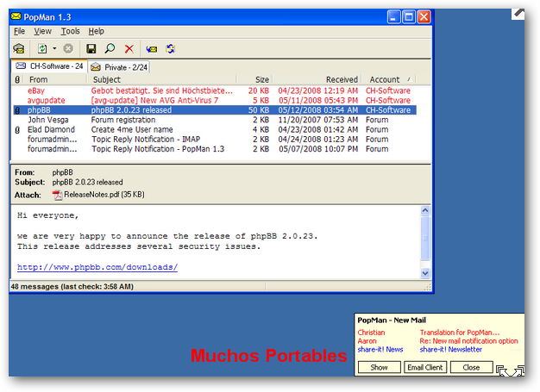Click the magnifier preview icon
The width and height of the screenshot is (540, 392).
[x=110, y=48]
